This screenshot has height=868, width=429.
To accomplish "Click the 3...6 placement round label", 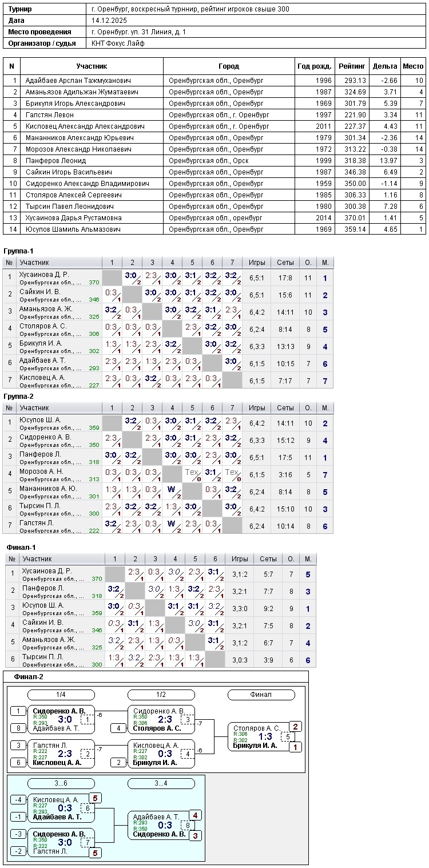I will [x=60, y=783].
